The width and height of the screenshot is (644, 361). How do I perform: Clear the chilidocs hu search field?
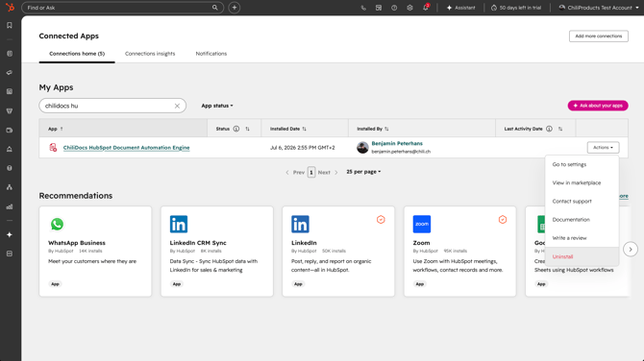[x=177, y=106]
